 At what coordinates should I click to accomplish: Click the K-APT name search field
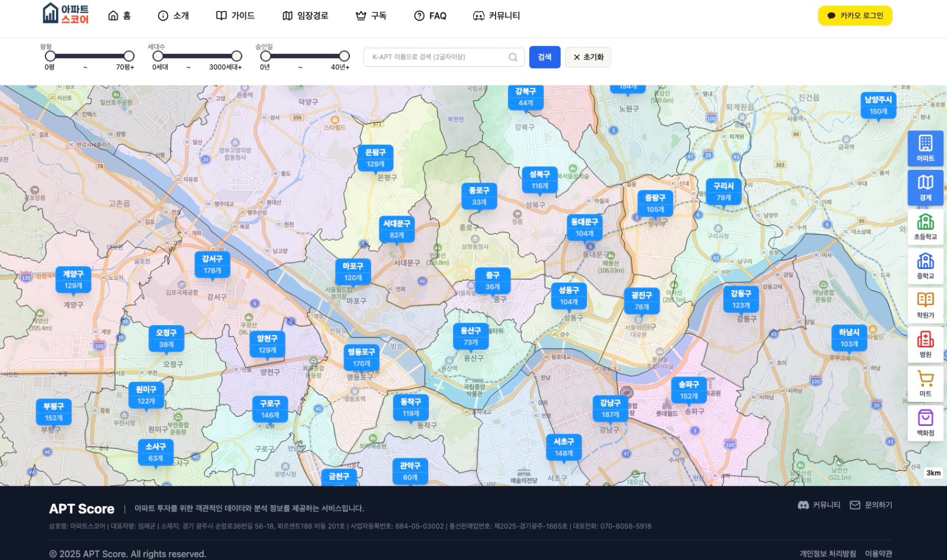(437, 57)
